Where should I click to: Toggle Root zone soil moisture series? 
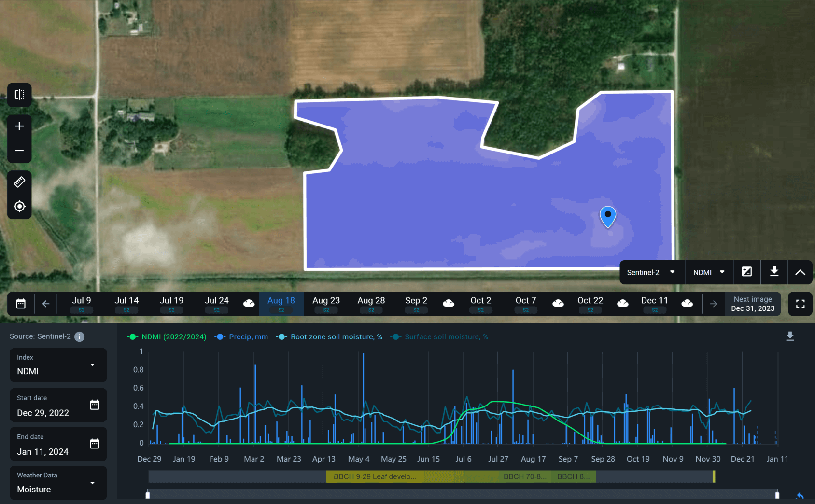pos(329,337)
